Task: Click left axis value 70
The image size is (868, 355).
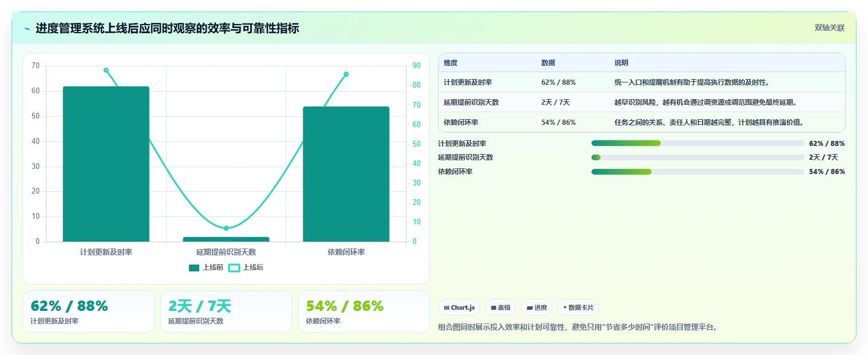Action: tap(35, 66)
